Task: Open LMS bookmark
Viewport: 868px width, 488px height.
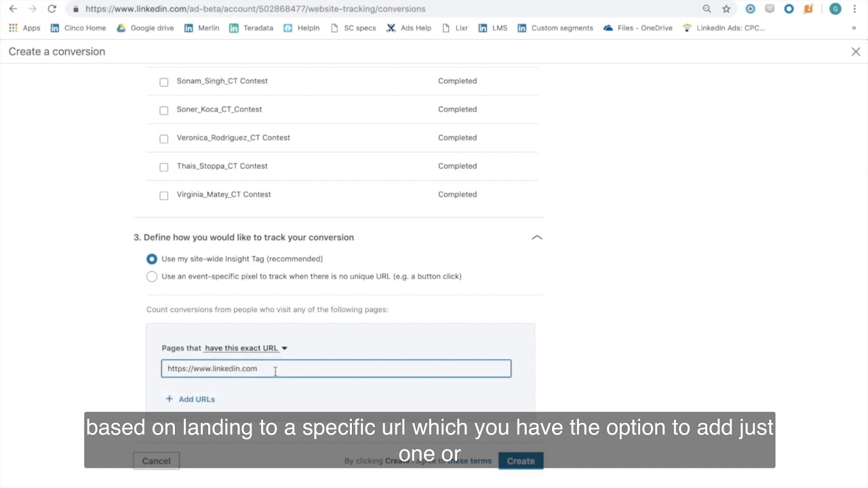Action: (x=492, y=28)
